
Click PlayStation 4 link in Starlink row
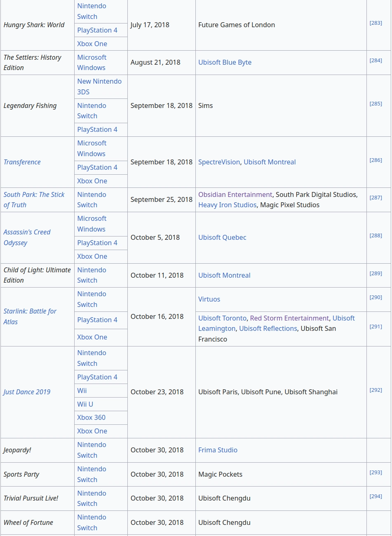tap(97, 320)
